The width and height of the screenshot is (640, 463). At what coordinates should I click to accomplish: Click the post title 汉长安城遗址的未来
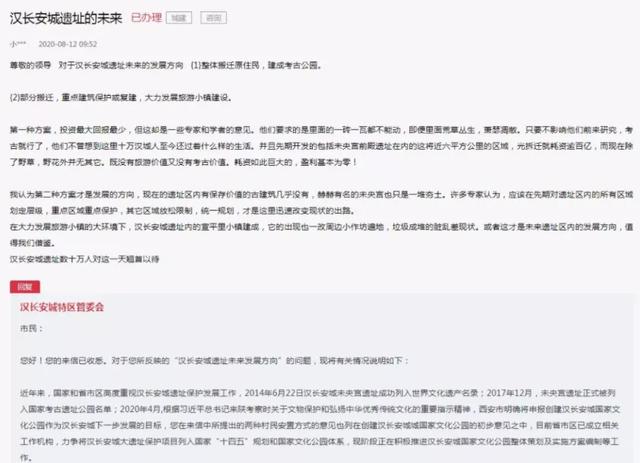click(x=66, y=18)
